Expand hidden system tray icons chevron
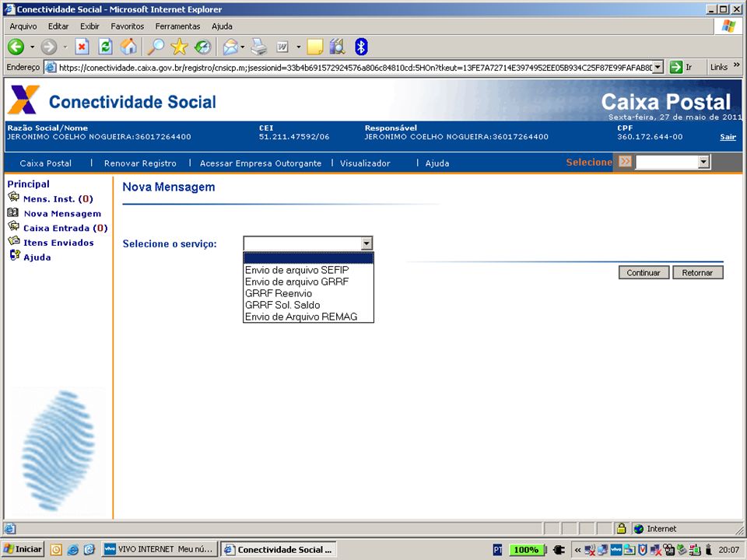Screen dimensions: 747x560 click(577, 550)
